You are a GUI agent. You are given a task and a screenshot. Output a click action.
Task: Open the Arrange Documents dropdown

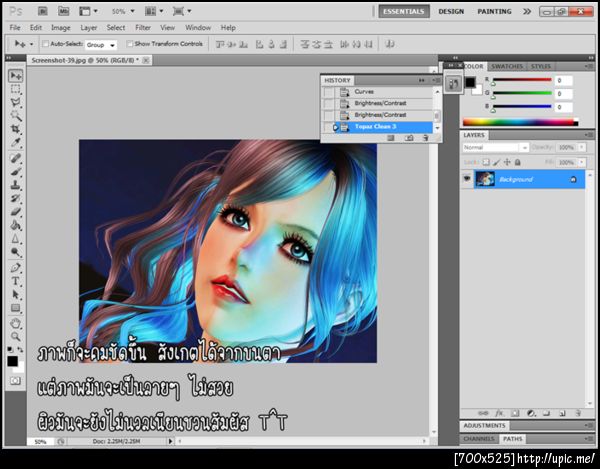(x=154, y=11)
